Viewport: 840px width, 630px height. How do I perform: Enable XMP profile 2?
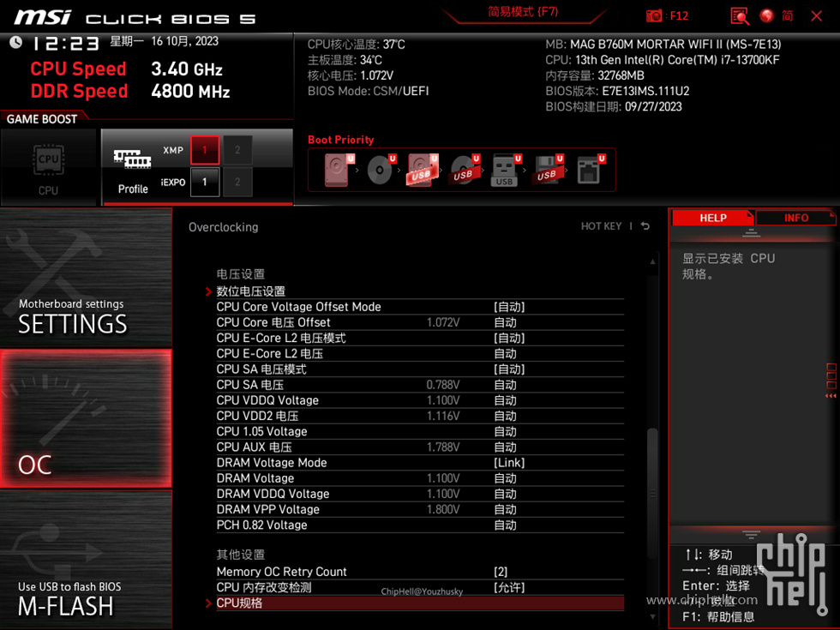click(237, 150)
